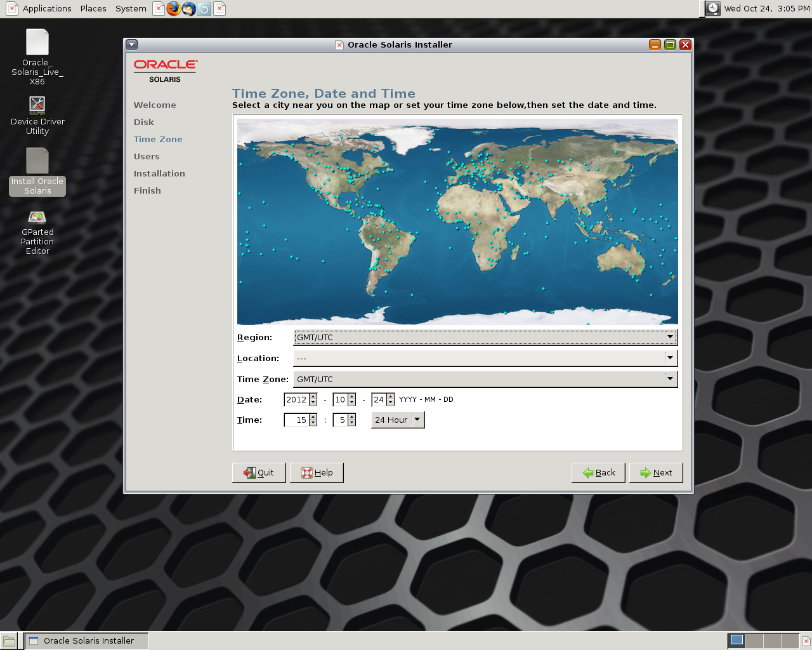Select the Install Oracle Solaris desktop icon
This screenshot has height=650, width=812.
(x=37, y=171)
